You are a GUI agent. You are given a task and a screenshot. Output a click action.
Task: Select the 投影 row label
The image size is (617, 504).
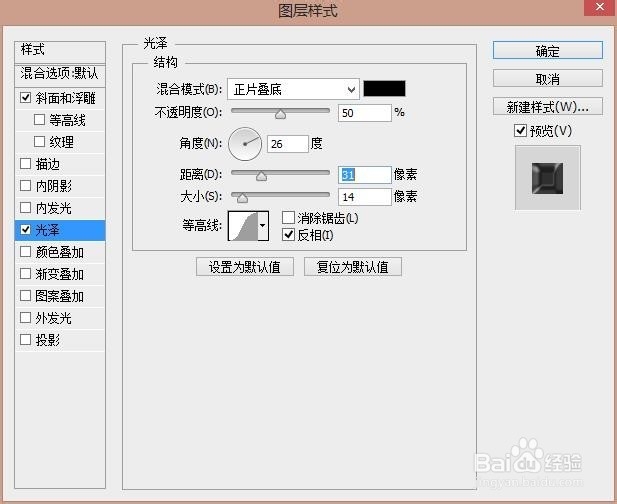pyautogui.click(x=48, y=340)
